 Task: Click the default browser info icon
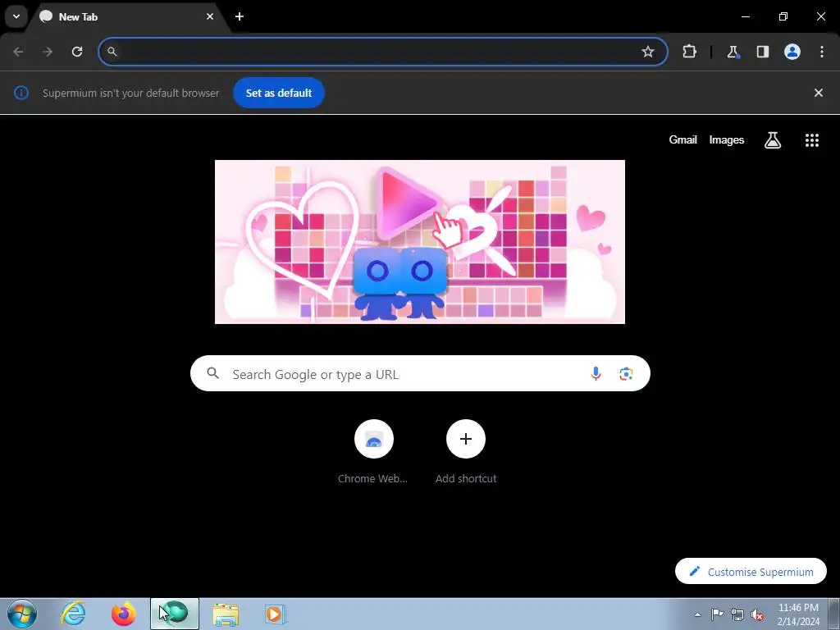(x=21, y=93)
